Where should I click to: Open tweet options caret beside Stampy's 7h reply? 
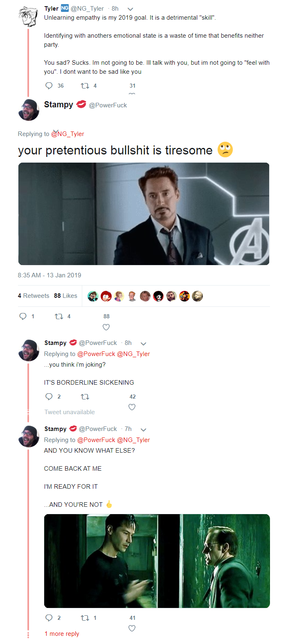tap(143, 429)
